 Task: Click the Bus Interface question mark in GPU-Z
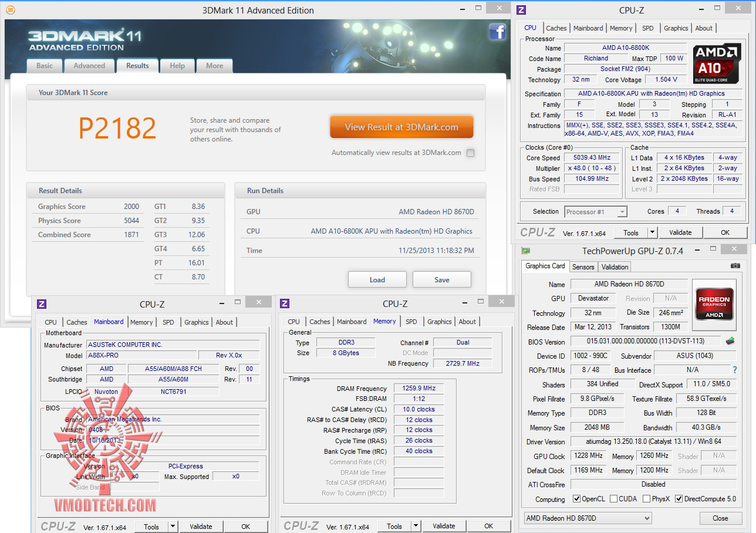pyautogui.click(x=734, y=370)
